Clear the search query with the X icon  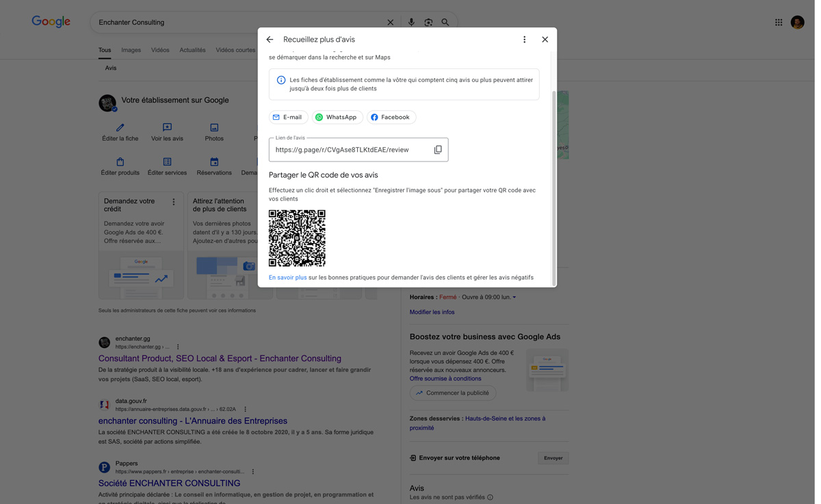click(390, 22)
